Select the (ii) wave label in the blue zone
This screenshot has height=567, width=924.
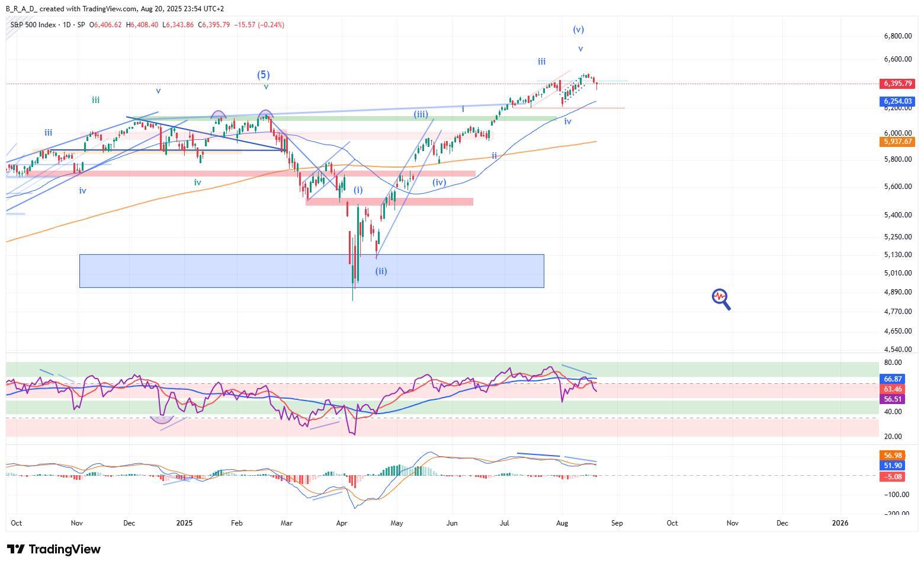point(381,271)
